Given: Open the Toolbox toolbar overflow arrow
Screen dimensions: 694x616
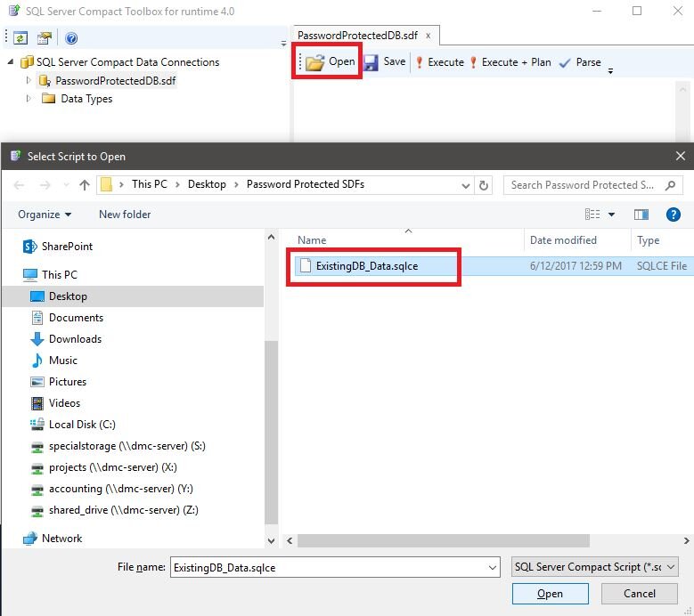Looking at the screenshot, I should 283,44.
